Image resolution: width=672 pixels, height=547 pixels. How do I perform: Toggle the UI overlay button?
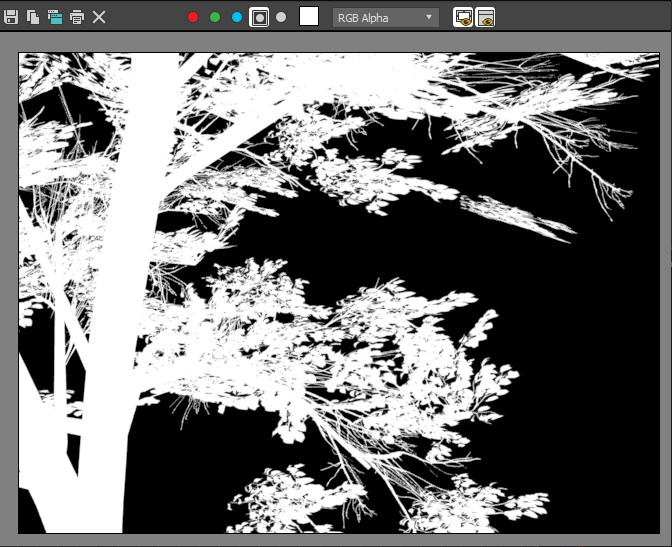click(463, 18)
